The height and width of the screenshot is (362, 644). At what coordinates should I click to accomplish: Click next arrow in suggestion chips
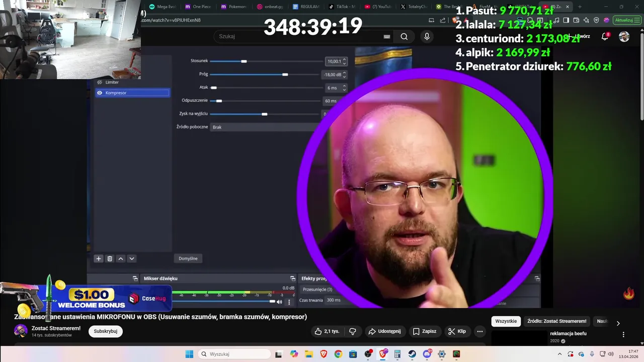(618, 323)
